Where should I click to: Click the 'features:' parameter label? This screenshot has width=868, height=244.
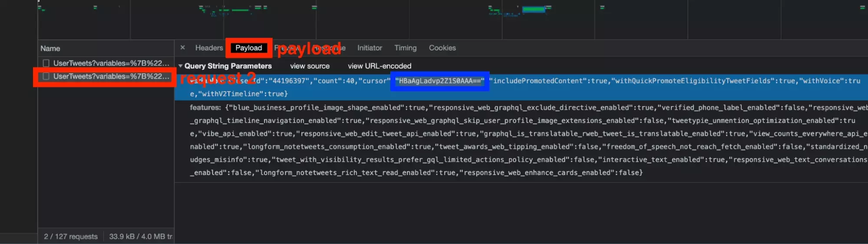point(205,108)
